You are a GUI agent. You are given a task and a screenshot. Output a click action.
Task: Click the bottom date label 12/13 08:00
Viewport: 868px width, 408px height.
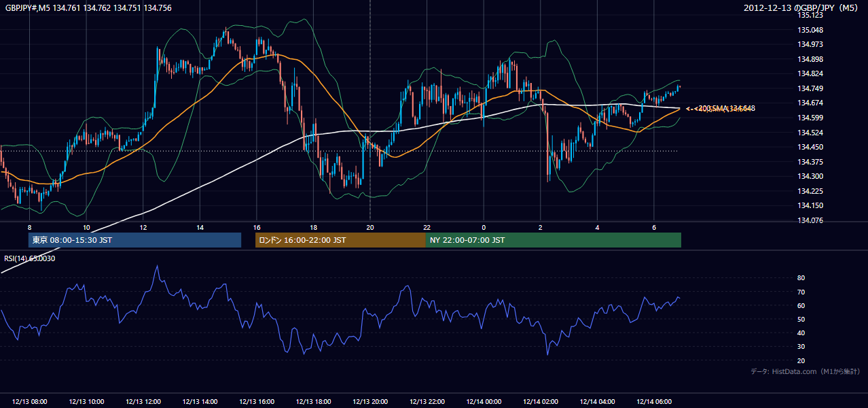click(29, 402)
